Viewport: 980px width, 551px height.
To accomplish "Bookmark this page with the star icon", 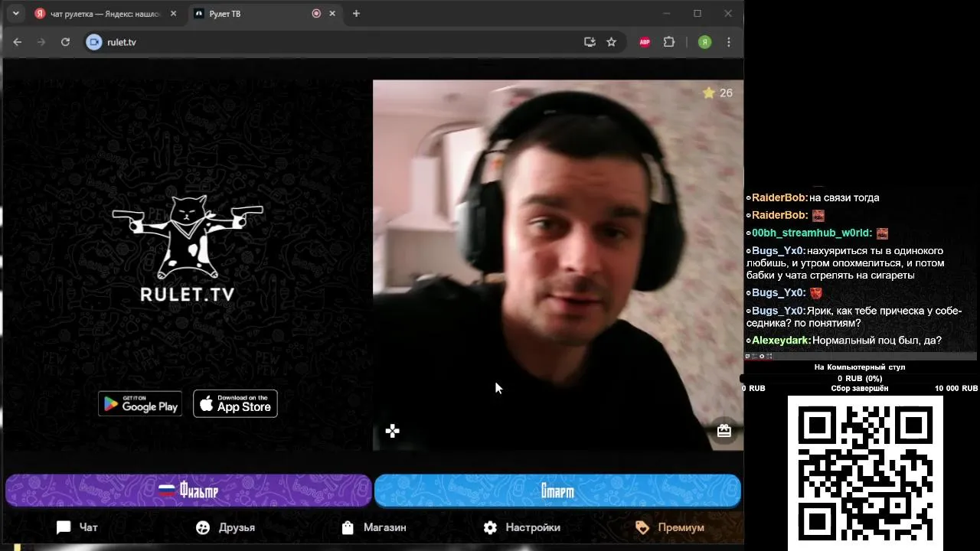I will point(611,42).
